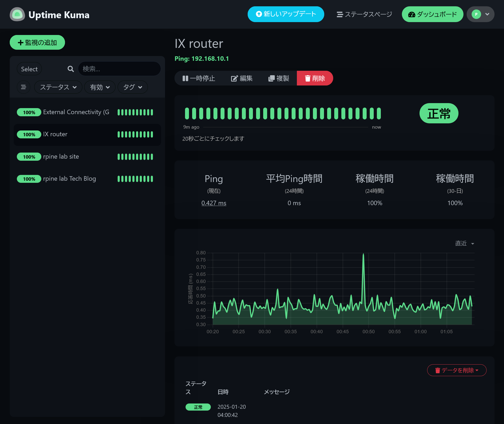
Task: Click the gauge icon on ダッシュボード button
Action: click(x=411, y=14)
